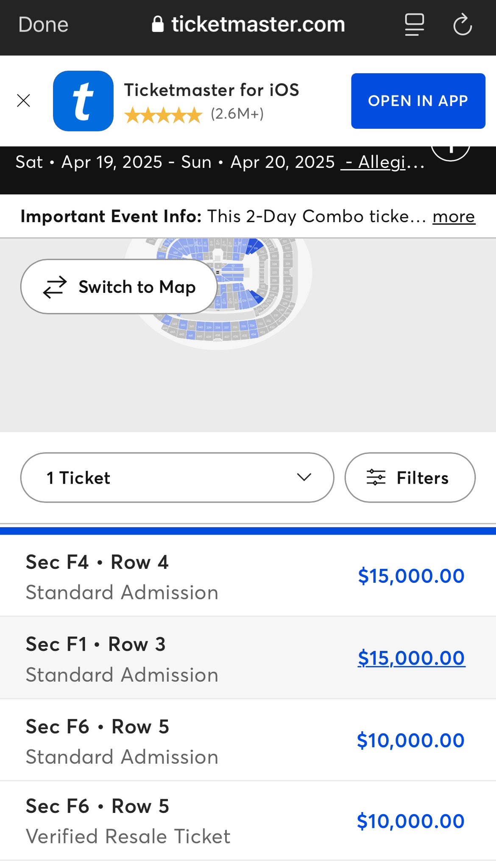The image size is (496, 868).
Task: Expand Important Event Info via more link
Action: pyautogui.click(x=454, y=217)
